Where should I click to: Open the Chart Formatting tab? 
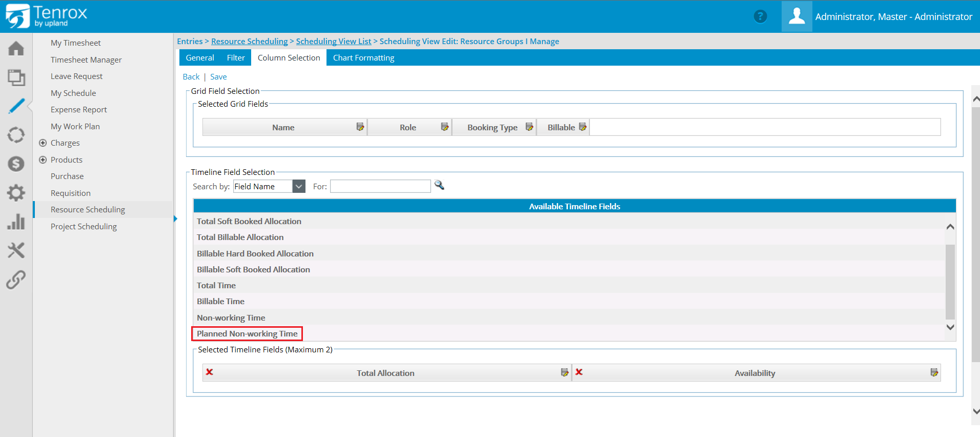363,57
